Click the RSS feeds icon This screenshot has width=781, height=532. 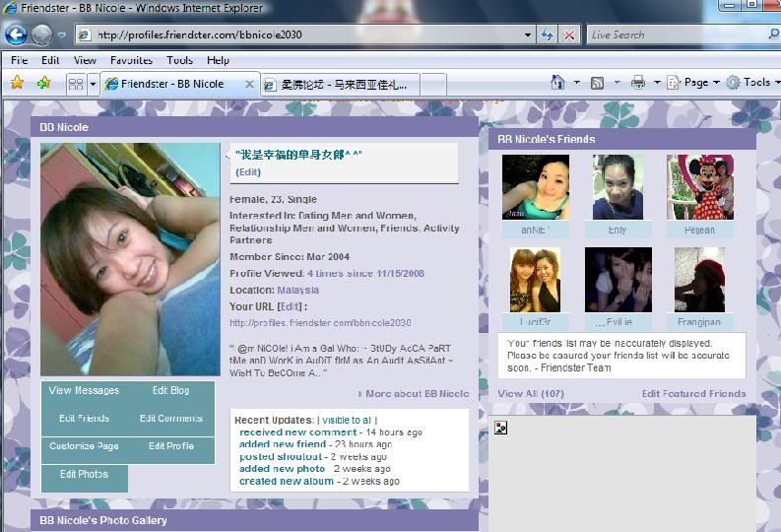tap(597, 83)
